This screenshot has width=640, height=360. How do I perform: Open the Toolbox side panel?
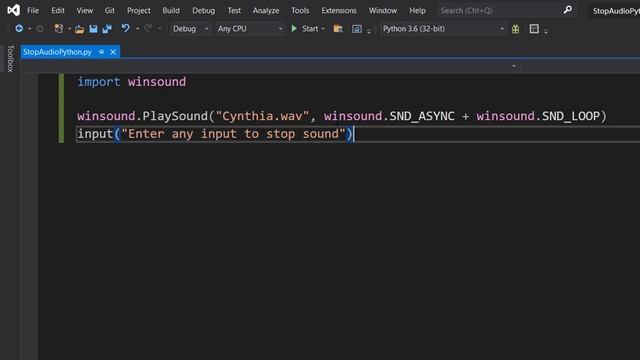point(10,59)
